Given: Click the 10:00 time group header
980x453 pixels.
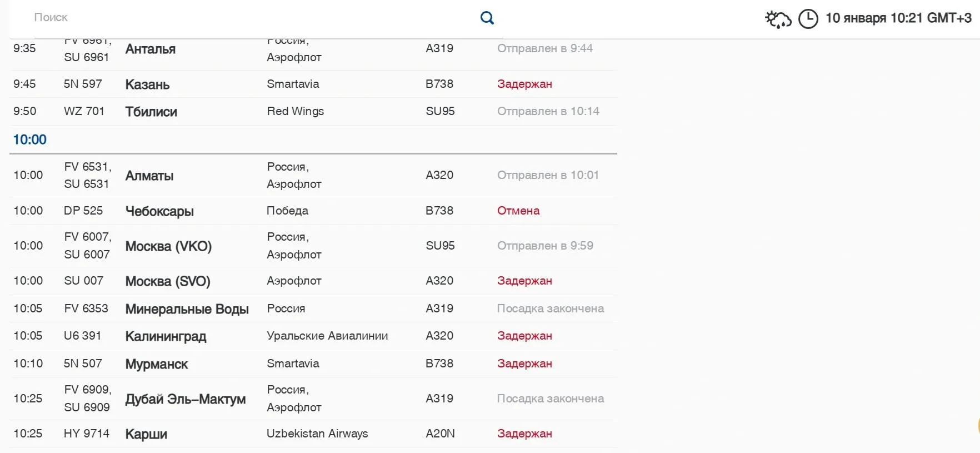Looking at the screenshot, I should click(x=30, y=140).
